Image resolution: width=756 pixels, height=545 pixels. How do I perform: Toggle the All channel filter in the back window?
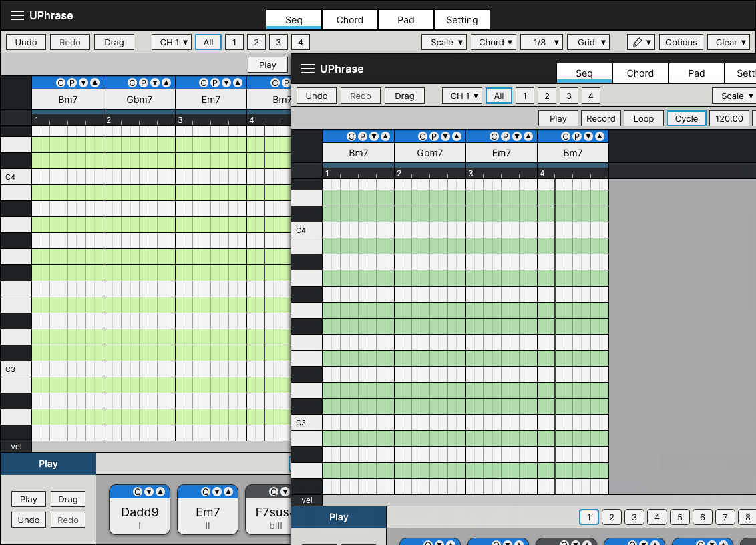click(x=208, y=43)
